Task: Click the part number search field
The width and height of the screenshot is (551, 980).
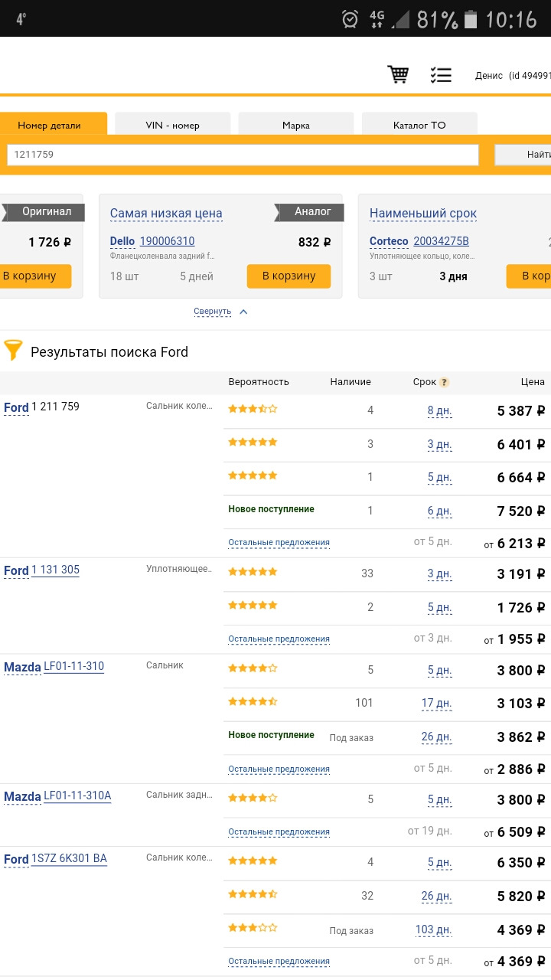Action: 243,155
